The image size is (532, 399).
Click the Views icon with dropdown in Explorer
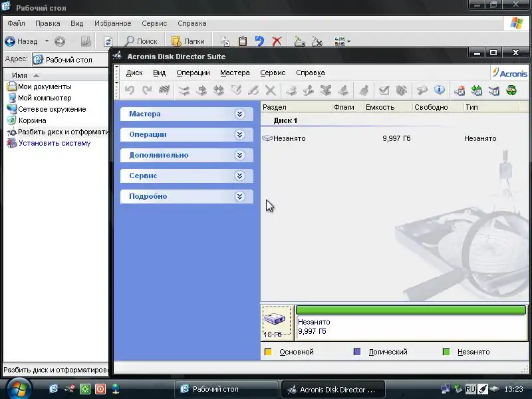click(x=342, y=41)
